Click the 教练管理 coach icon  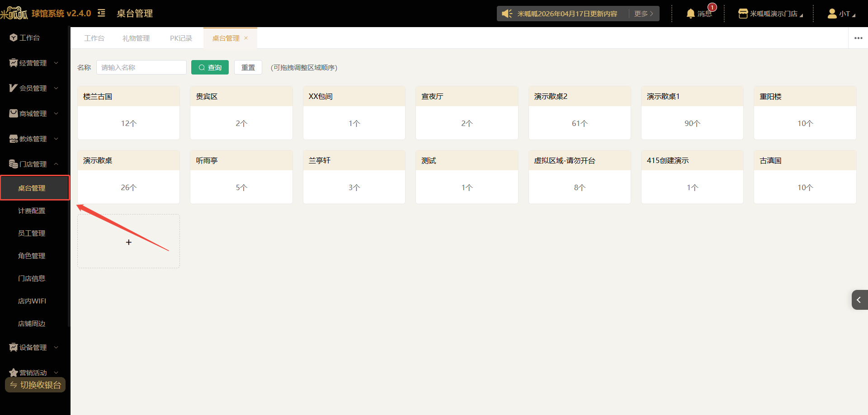click(14, 139)
